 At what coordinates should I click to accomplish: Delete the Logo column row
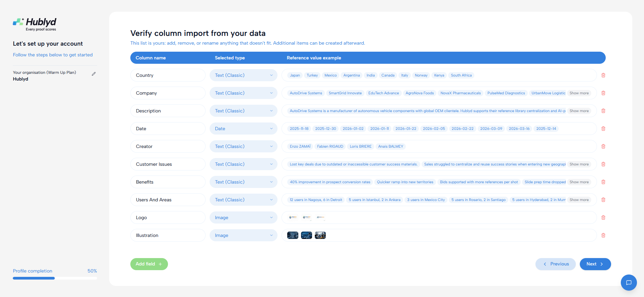[603, 217]
